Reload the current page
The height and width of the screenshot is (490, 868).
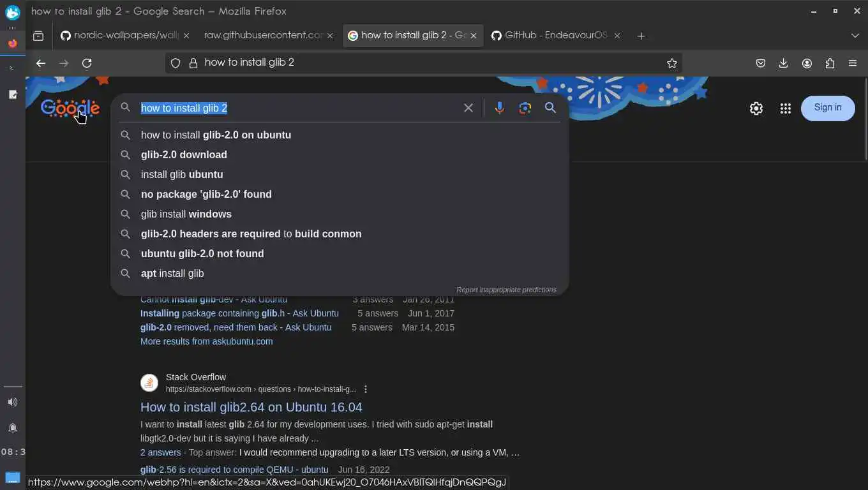[x=87, y=63]
